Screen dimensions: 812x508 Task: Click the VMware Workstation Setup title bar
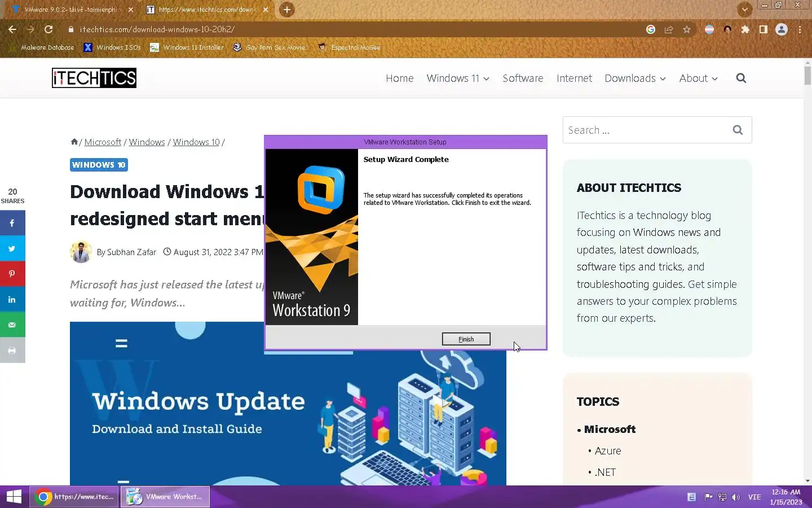coord(405,142)
